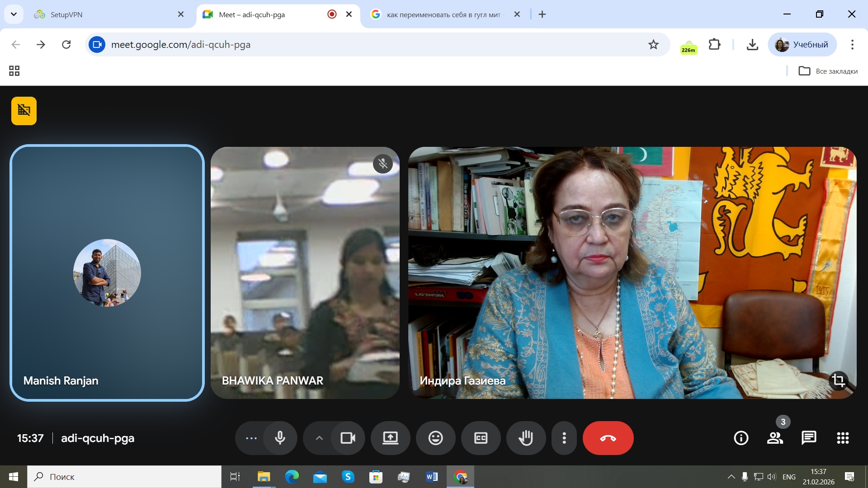Raise hand in the meeting
868x488 pixels.
[x=526, y=438]
